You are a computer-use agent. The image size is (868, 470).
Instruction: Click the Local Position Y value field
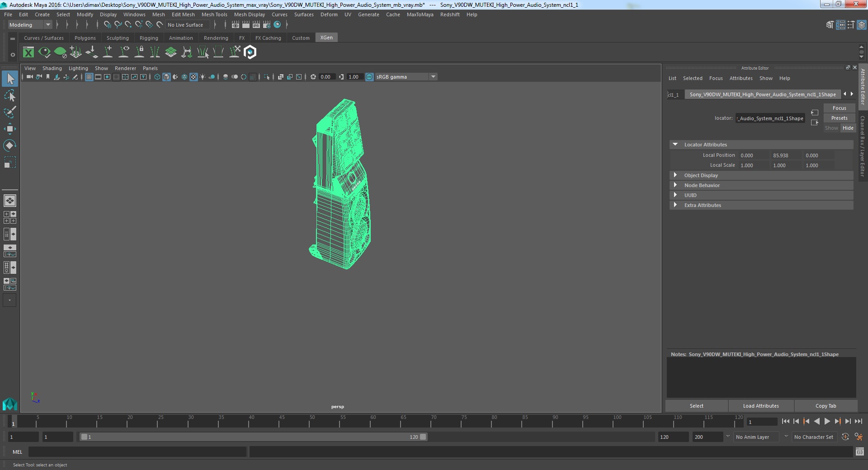pos(786,155)
